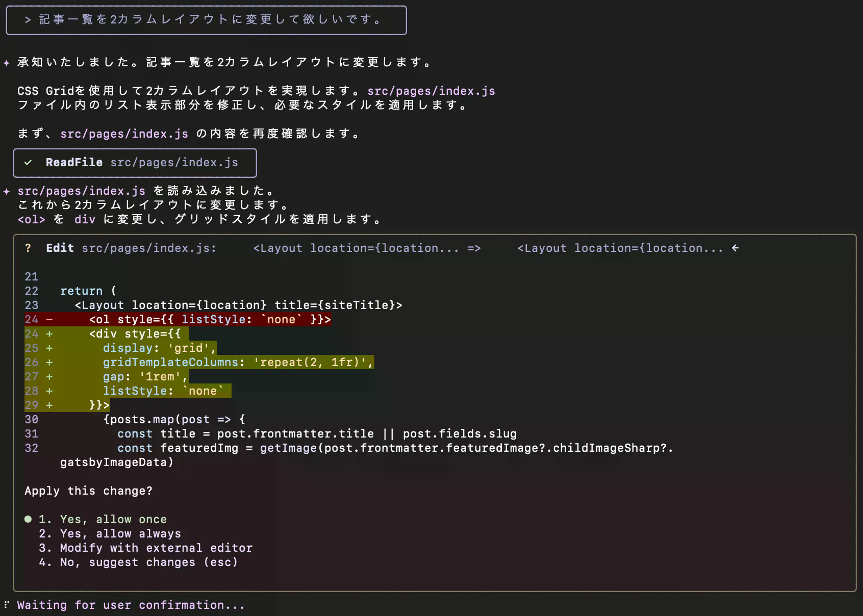Screen dimensions: 863x616
Task: Click the ReadFile tool label
Action: 74,162
